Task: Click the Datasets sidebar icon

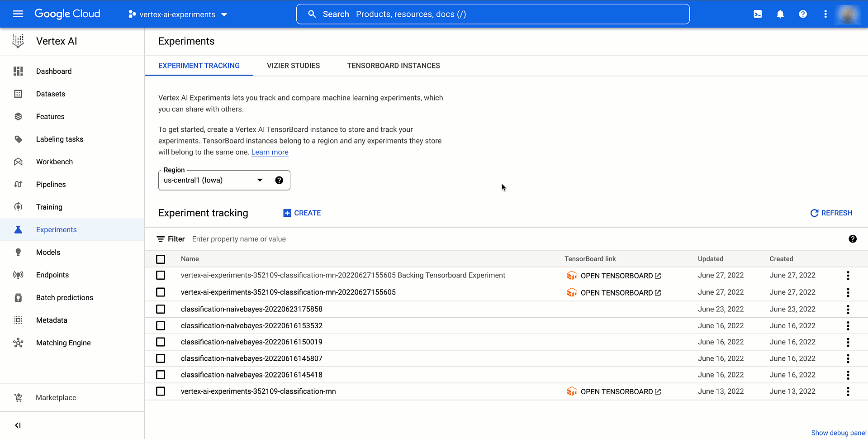Action: click(18, 94)
